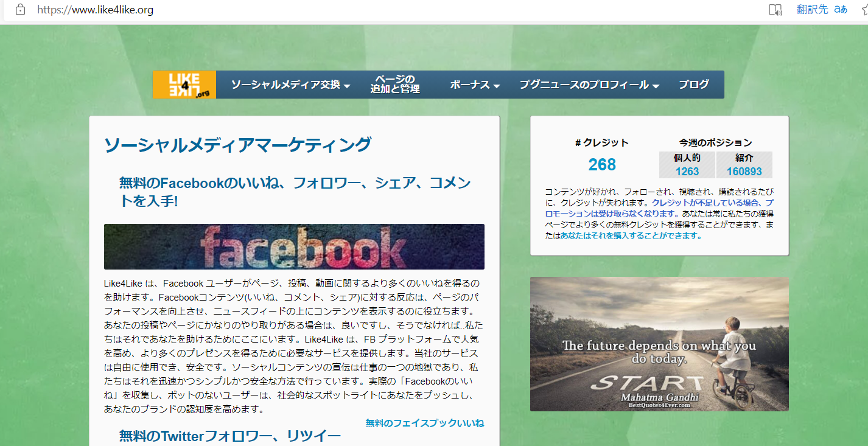
Task: Click the translate language icon 'aあ'
Action: point(841,10)
